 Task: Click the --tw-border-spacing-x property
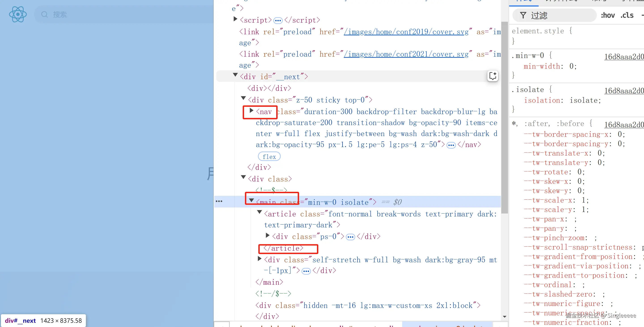[x=566, y=135]
